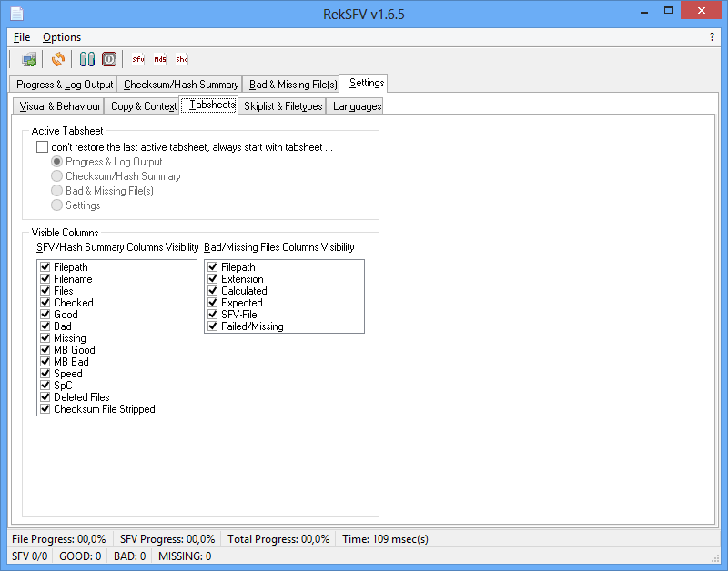The height and width of the screenshot is (571, 728).
Task: Click the SFV Progress status text
Action: pos(167,539)
